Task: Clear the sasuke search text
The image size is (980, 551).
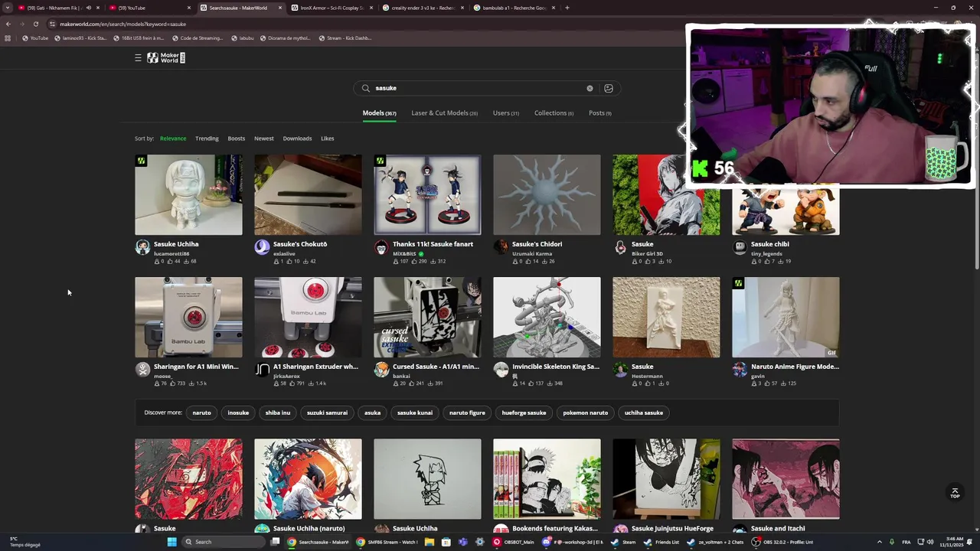Action: pyautogui.click(x=590, y=88)
